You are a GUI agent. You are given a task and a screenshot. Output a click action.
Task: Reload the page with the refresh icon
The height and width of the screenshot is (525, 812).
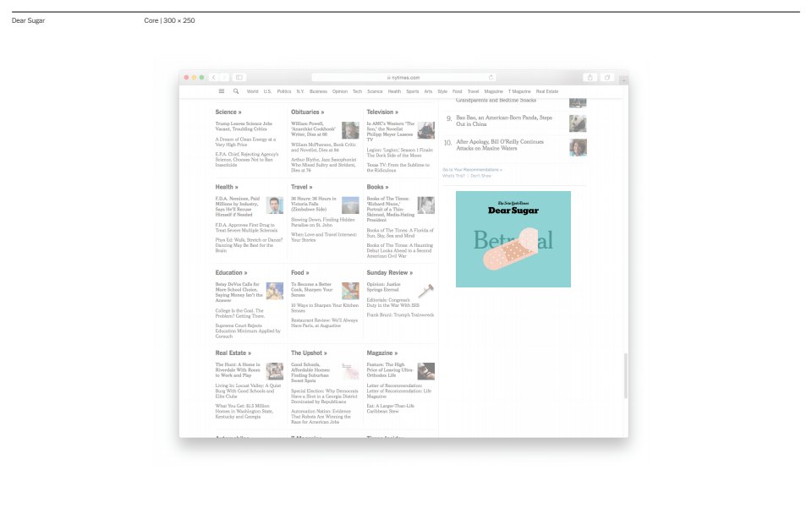[491, 77]
